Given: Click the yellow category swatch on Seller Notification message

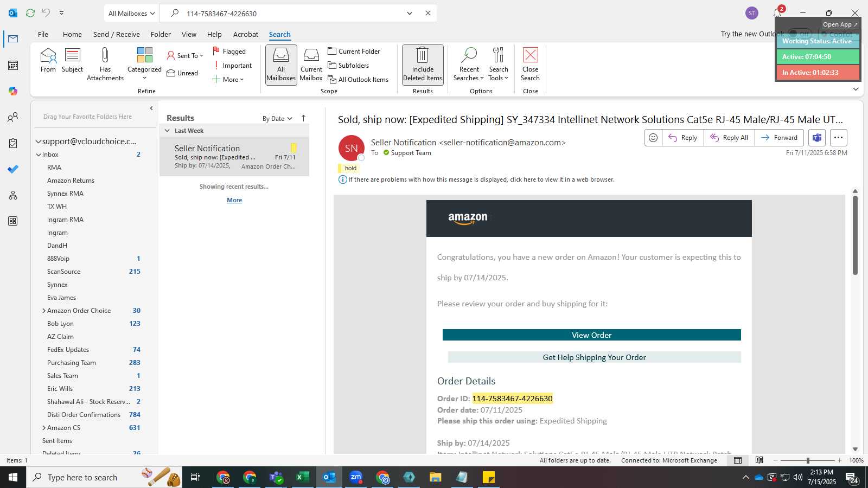Looking at the screenshot, I should point(293,147).
